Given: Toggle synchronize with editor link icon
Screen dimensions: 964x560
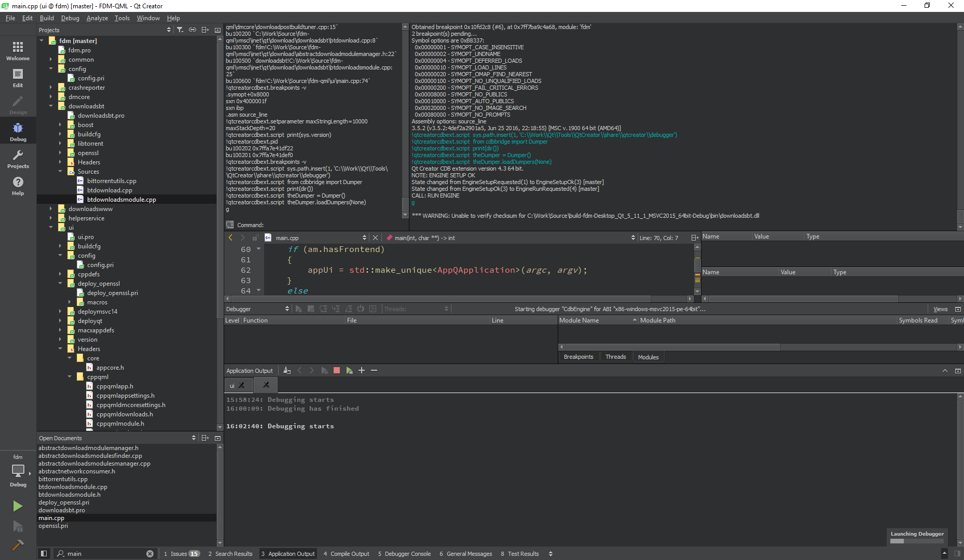Looking at the screenshot, I should click(x=192, y=30).
